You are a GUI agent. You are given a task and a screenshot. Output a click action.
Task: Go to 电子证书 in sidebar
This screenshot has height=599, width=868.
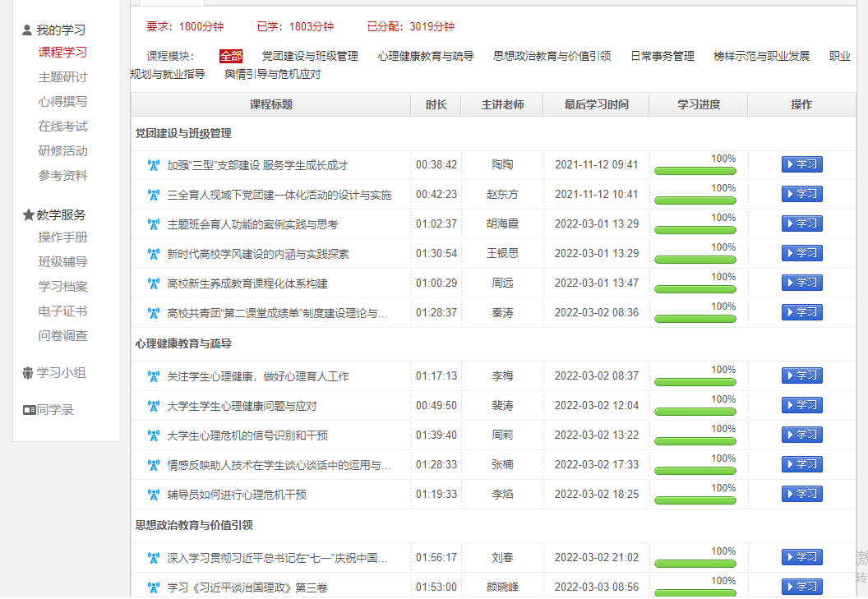tap(62, 311)
